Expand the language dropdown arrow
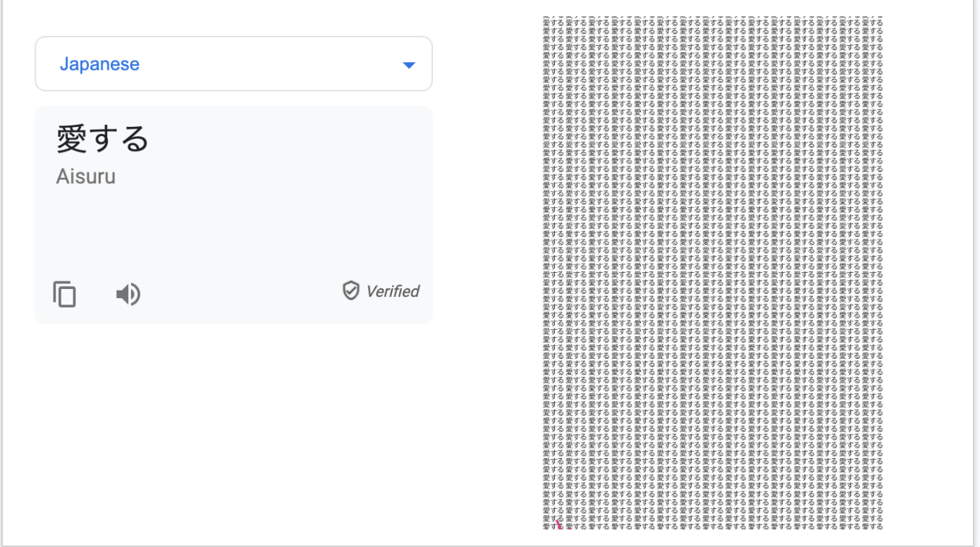This screenshot has height=547, width=980. [x=408, y=65]
